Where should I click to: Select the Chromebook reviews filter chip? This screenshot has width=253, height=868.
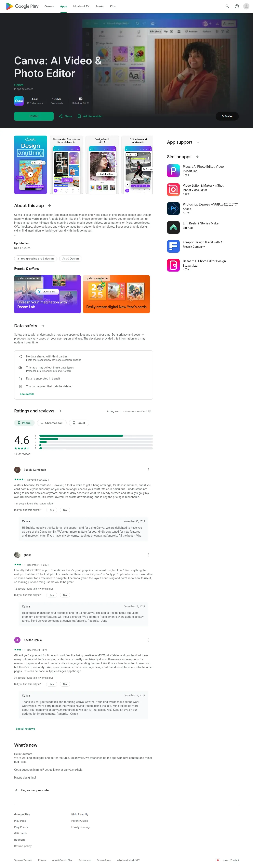(51, 423)
